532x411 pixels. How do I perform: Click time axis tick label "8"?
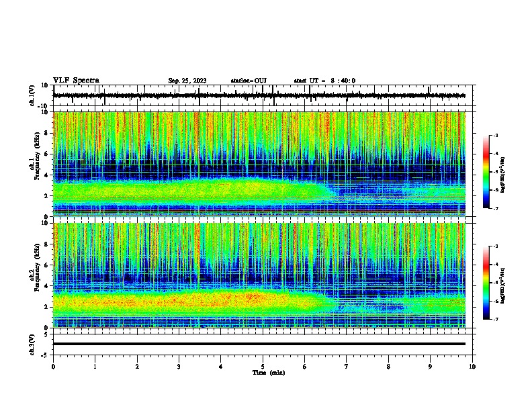coord(388,367)
